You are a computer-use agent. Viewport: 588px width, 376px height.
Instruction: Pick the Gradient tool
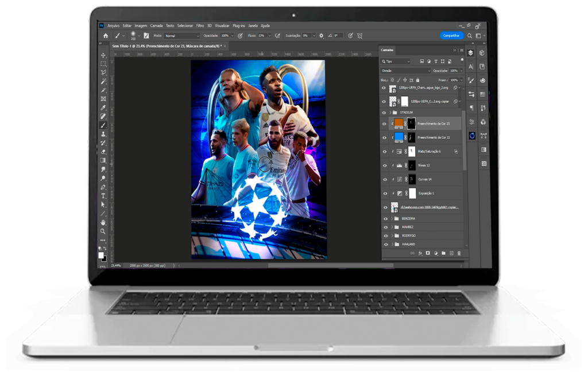point(103,161)
